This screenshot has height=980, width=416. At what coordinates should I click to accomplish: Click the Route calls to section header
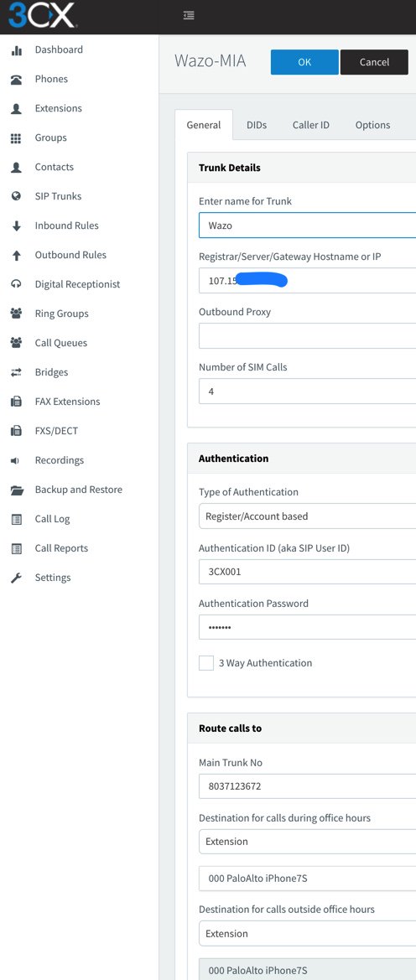click(230, 729)
